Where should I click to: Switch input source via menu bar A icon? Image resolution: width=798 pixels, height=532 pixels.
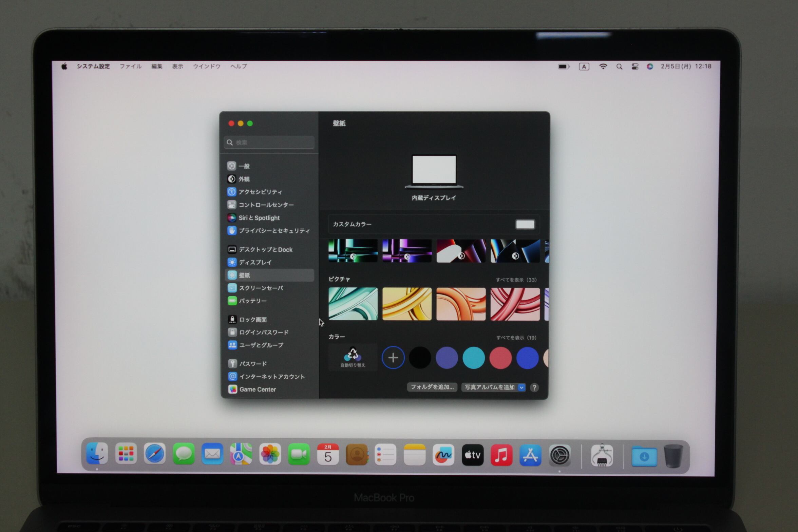click(x=584, y=66)
